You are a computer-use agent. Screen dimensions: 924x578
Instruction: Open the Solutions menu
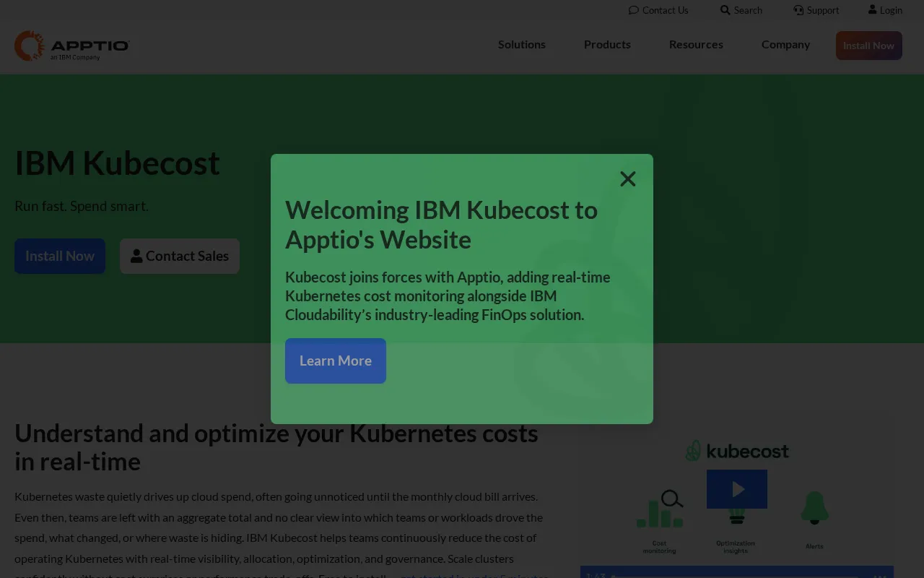pyautogui.click(x=522, y=44)
